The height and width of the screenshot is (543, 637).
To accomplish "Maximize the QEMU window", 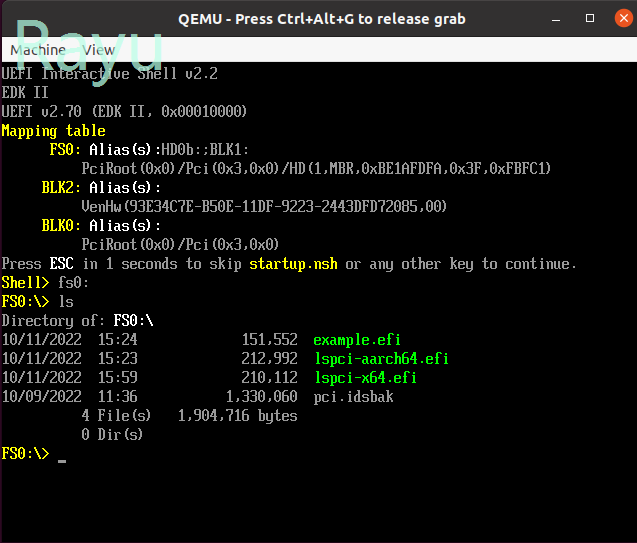I will click(x=590, y=18).
